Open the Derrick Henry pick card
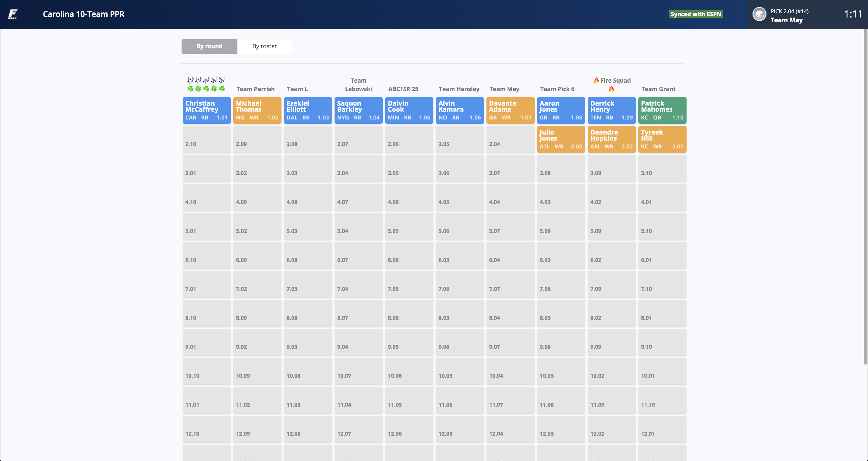868x461 pixels. click(x=612, y=110)
